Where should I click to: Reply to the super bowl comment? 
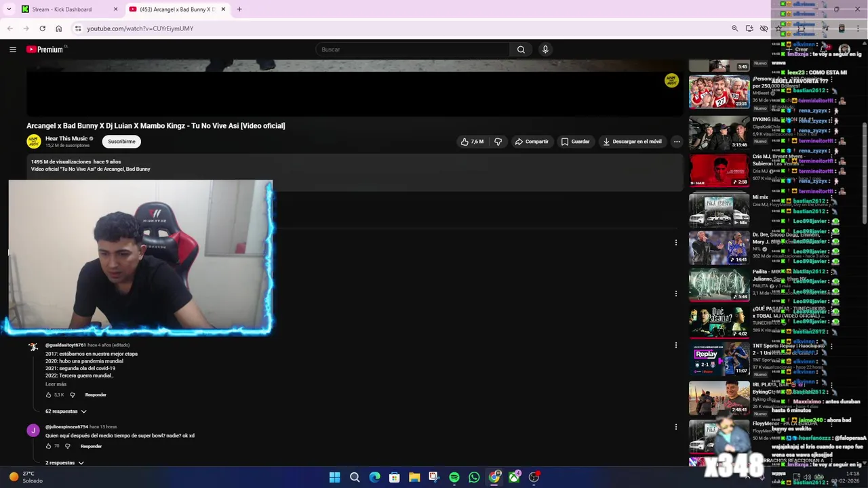click(91, 447)
